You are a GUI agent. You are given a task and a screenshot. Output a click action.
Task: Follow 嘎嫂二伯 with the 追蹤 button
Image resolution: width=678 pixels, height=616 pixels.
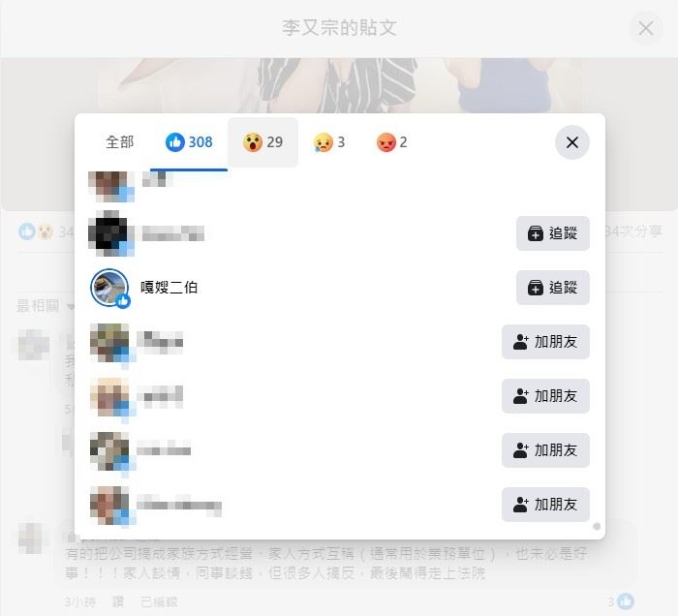click(553, 288)
